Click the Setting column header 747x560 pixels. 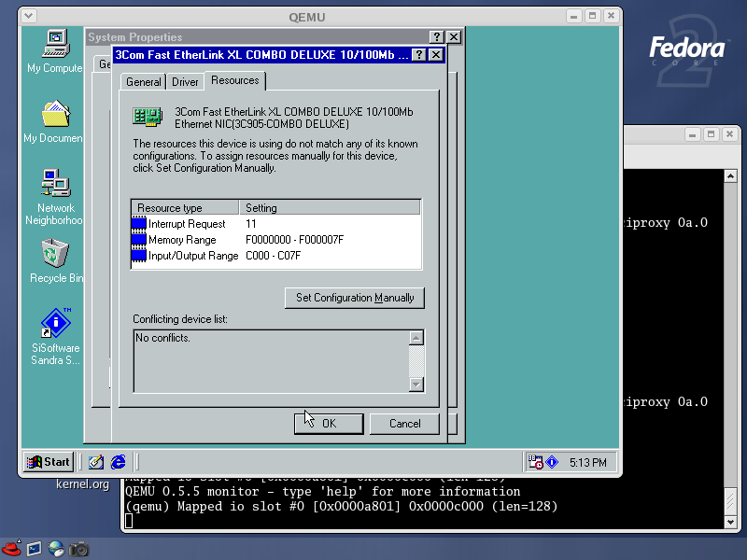(x=330, y=207)
